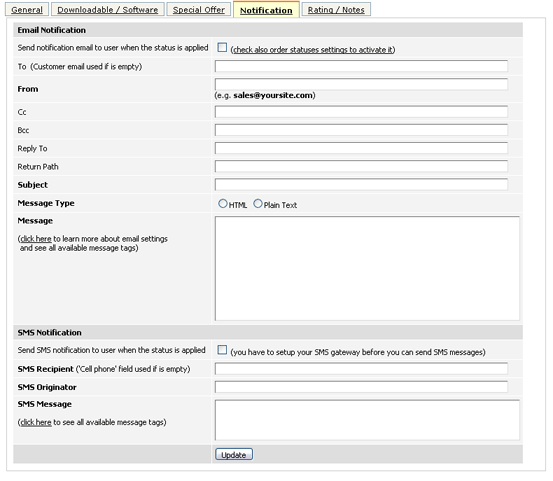This screenshot has width=553, height=481.
Task: Focus the SMS Originator field
Action: point(361,387)
